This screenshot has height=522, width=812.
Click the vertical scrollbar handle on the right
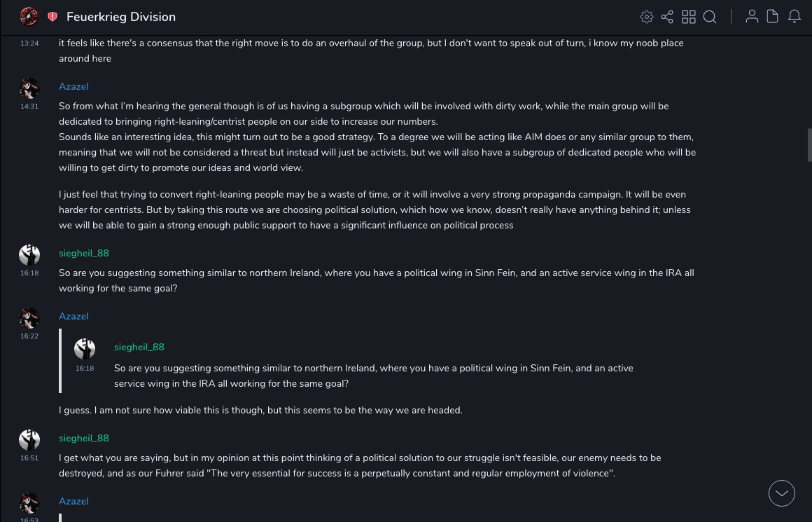810,145
